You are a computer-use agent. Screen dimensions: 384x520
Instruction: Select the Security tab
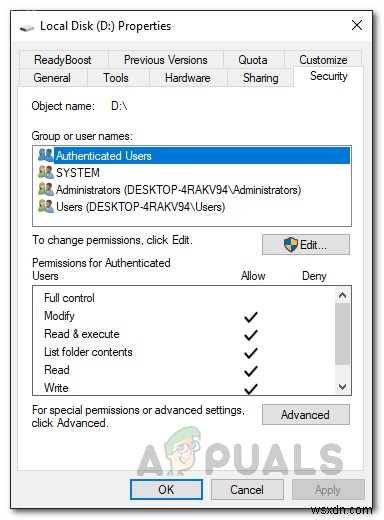(329, 76)
